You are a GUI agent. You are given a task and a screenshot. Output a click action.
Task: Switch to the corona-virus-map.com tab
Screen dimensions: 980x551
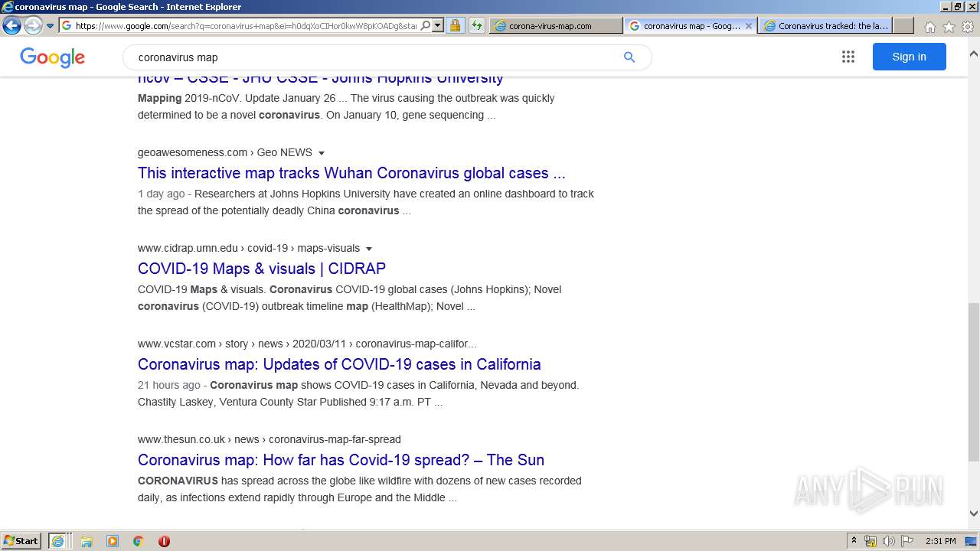[x=556, y=25]
